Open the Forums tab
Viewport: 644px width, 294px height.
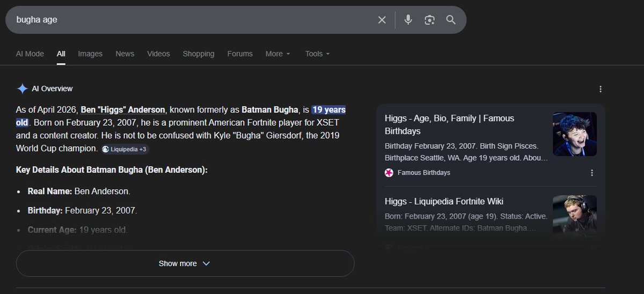(x=240, y=54)
